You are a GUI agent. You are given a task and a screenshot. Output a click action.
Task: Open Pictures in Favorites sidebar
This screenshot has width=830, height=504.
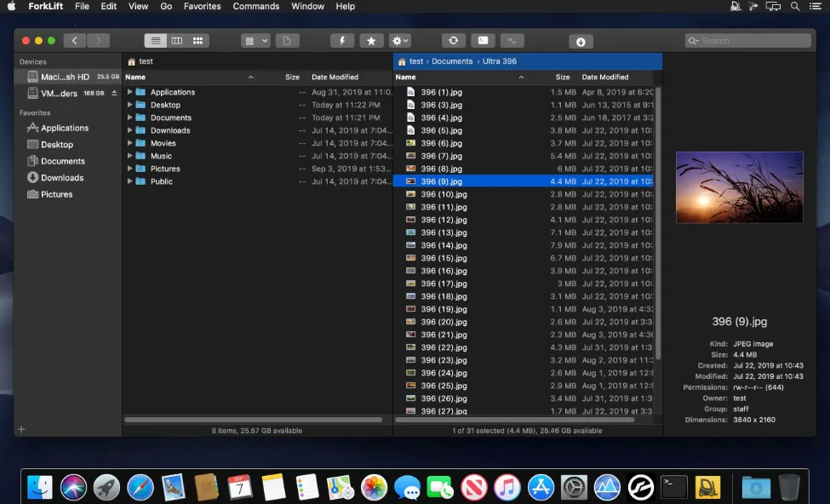tap(57, 194)
